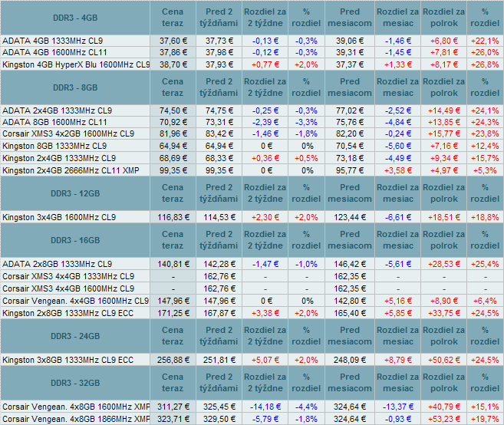The height and width of the screenshot is (425, 504).
Task: Select Kingston 4GB HyperX Blu 1600MHz CL9
Action: click(76, 64)
